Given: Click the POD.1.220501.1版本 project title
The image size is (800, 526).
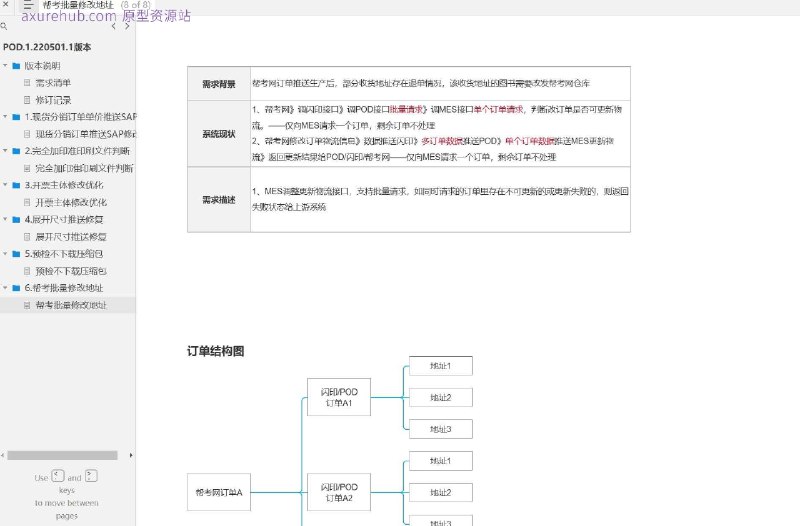Looking at the screenshot, I should coord(47,47).
